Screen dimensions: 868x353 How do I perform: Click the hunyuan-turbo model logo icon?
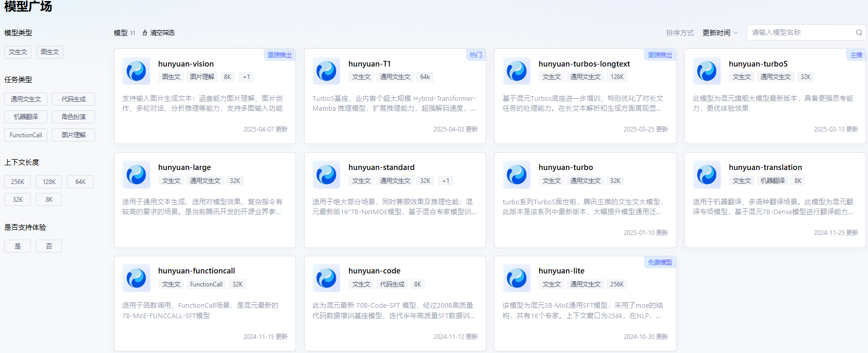tap(517, 175)
